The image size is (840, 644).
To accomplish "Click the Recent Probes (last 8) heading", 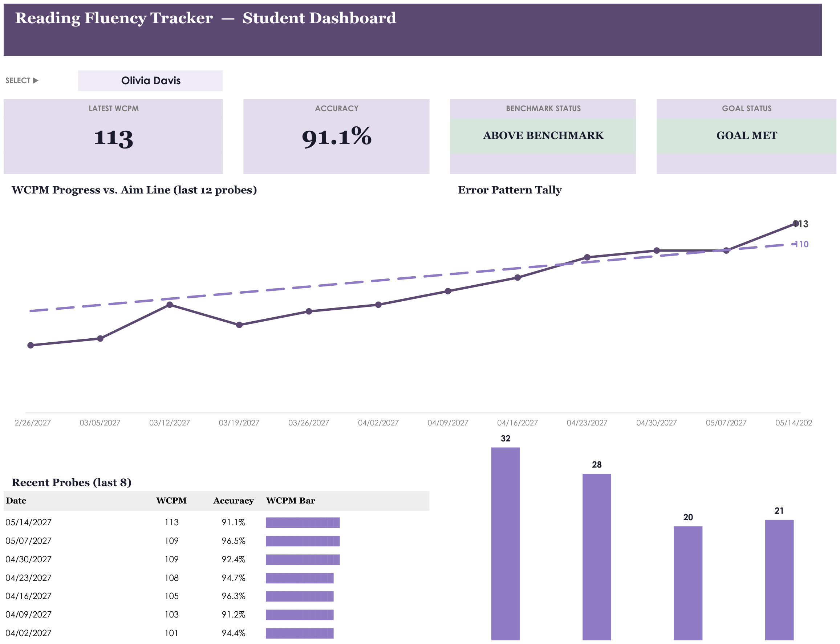I will (x=72, y=482).
